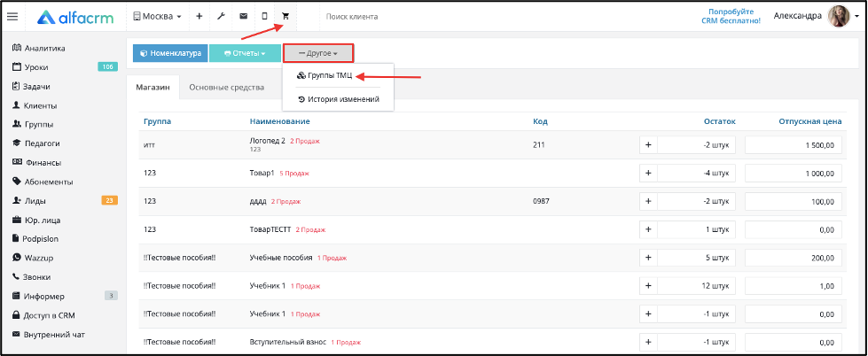
Task: Open Финансы in the sidebar
Action: [x=39, y=163]
